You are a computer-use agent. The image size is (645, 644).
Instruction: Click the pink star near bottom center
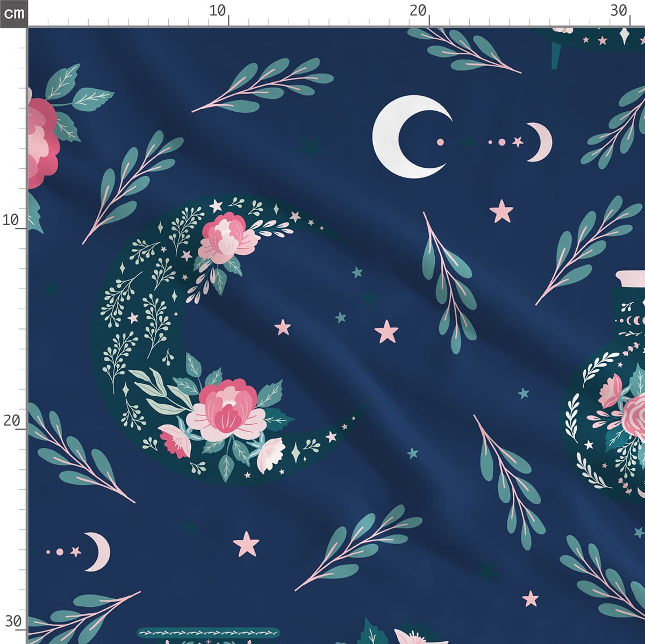pyautogui.click(x=246, y=543)
